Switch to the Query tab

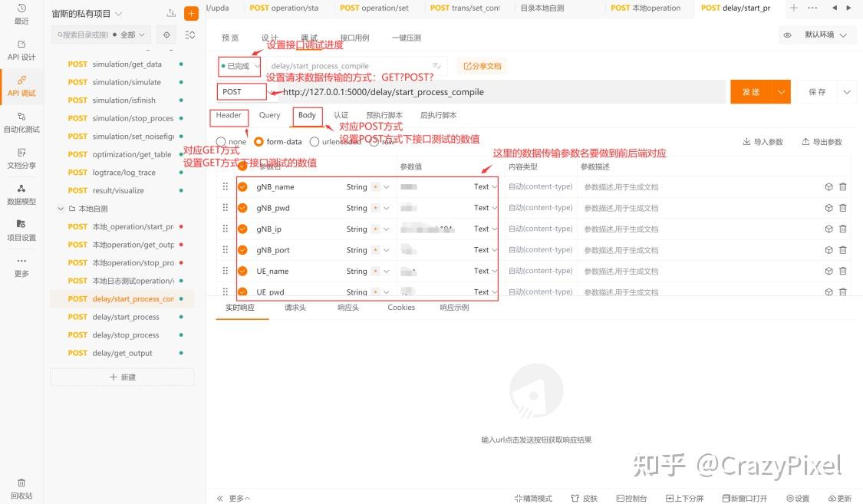pyautogui.click(x=269, y=115)
